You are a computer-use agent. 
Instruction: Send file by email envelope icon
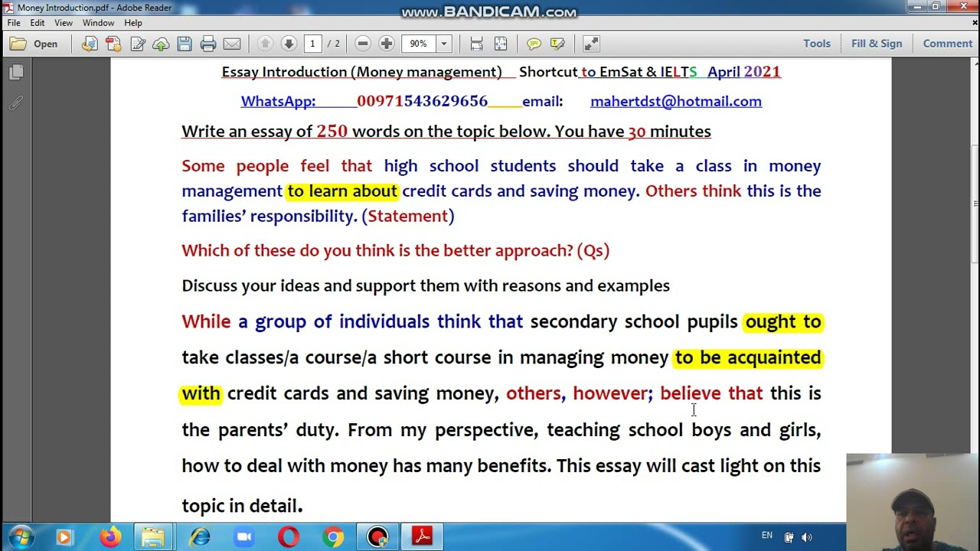coord(232,44)
